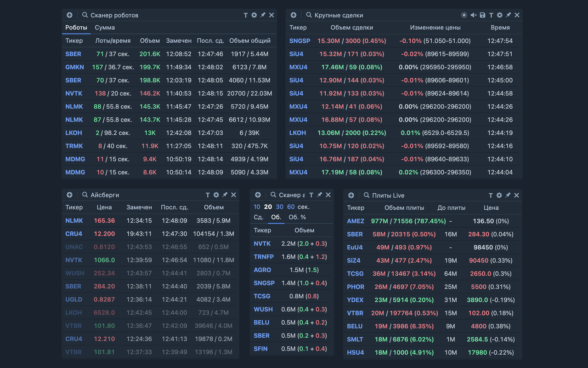Select 20 seconds interval
The width and height of the screenshot is (588, 368).
(x=268, y=207)
